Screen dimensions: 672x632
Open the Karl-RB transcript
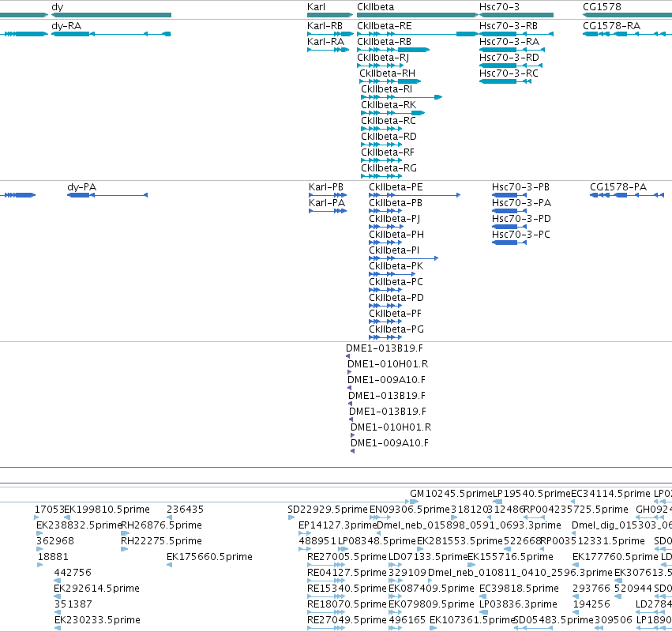(325, 26)
